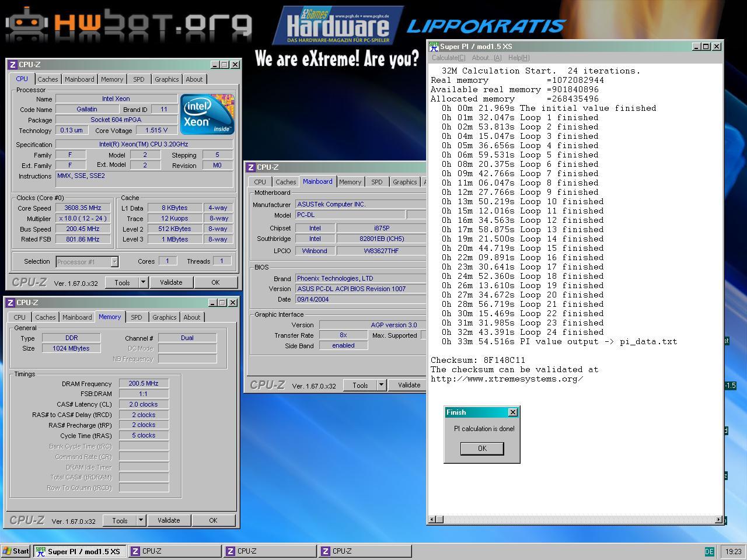The width and height of the screenshot is (747, 560).
Task: Click Super PI horizontal scrollbar left arrow
Action: [432, 519]
